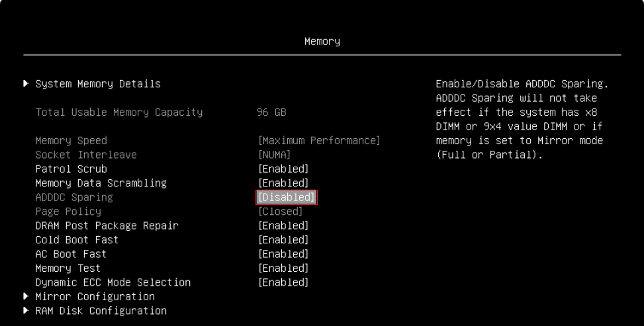Toggle Memory Data Scrambling value
This screenshot has width=644, height=326.
click(283, 183)
